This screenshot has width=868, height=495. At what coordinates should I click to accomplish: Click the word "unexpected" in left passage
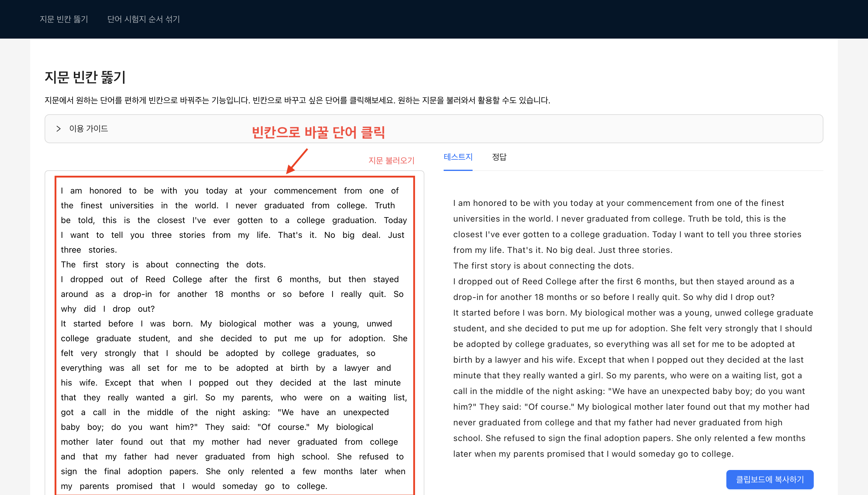click(x=366, y=412)
